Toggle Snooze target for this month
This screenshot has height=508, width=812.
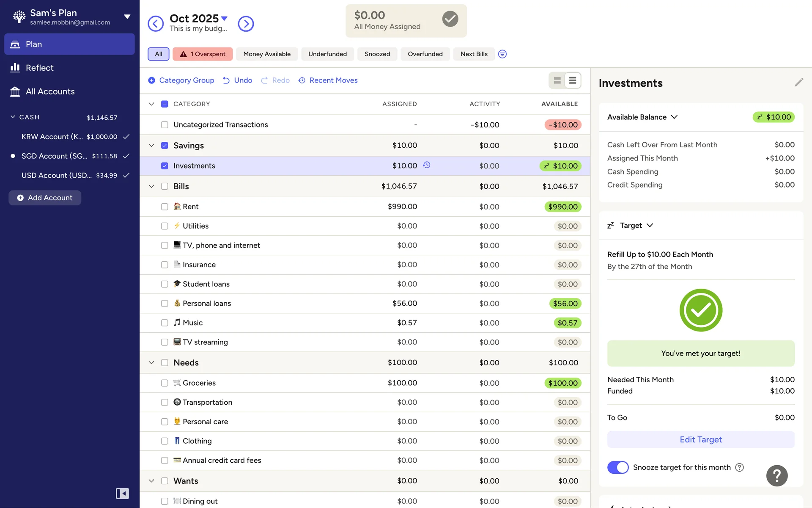point(618,467)
